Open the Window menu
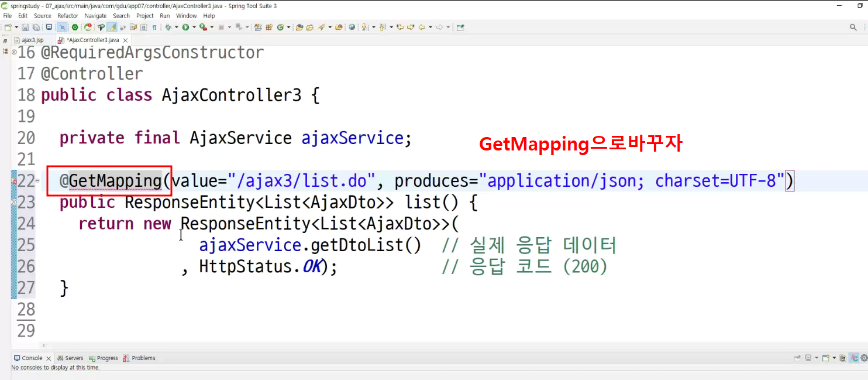The width and height of the screenshot is (868, 380). tap(187, 16)
